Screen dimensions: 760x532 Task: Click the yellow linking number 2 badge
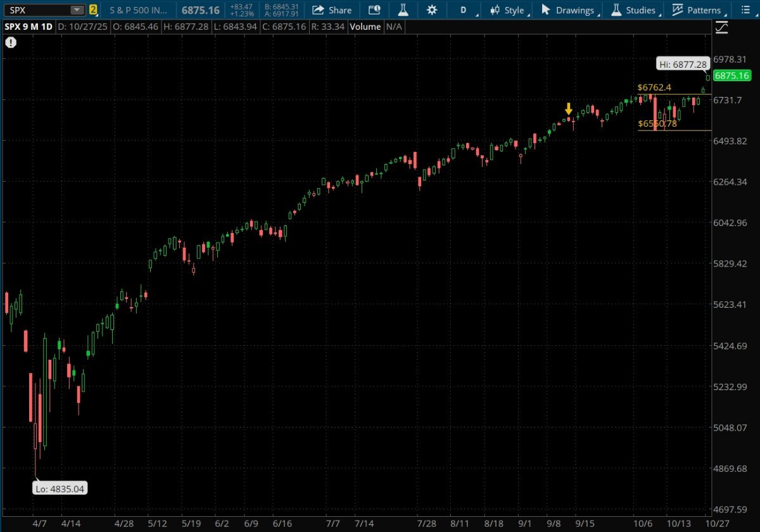tap(93, 10)
